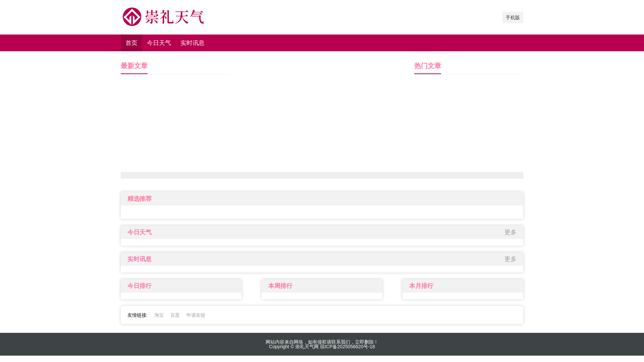
Task: Open the 实时讯息 panel heading link
Action: [140, 259]
